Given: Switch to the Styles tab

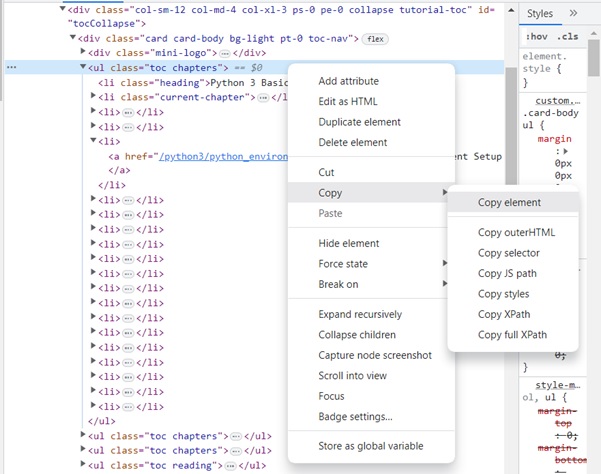Looking at the screenshot, I should pos(540,14).
